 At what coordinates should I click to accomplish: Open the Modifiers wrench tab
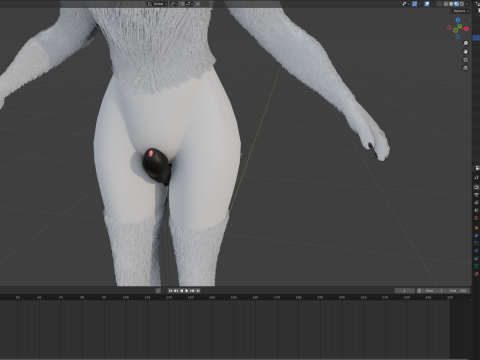click(476, 236)
